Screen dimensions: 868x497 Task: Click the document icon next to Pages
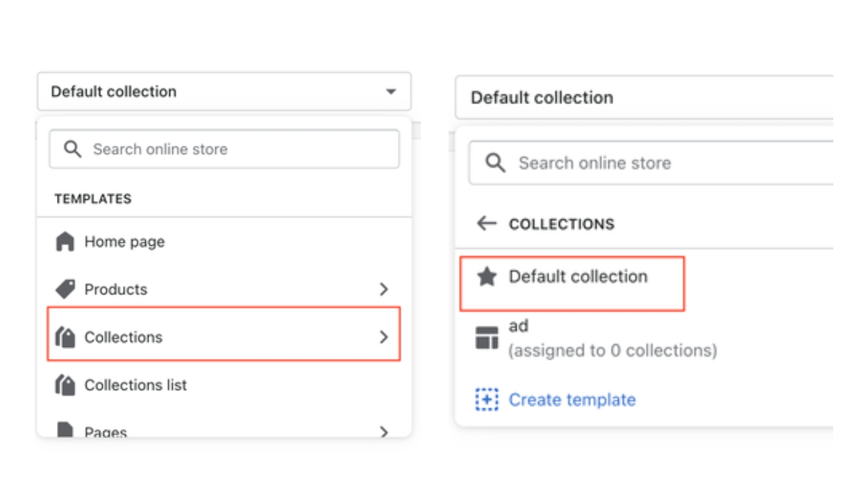(65, 431)
